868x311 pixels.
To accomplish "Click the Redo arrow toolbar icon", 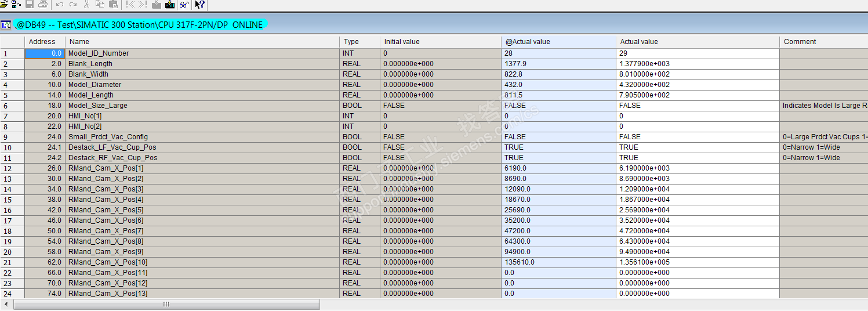I will 73,4.
